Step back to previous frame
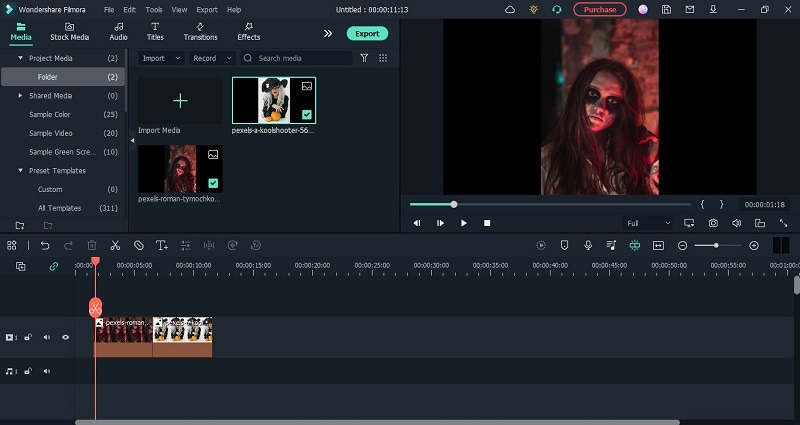 (x=417, y=223)
